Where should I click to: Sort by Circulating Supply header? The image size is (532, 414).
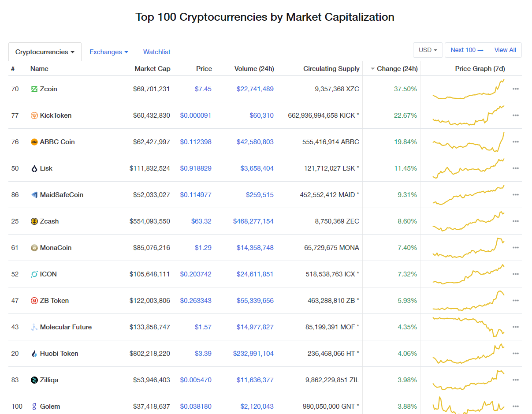(x=331, y=69)
